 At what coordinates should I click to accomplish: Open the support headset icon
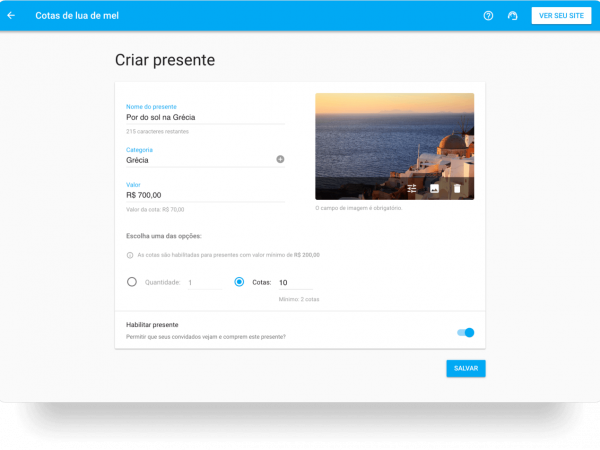512,16
